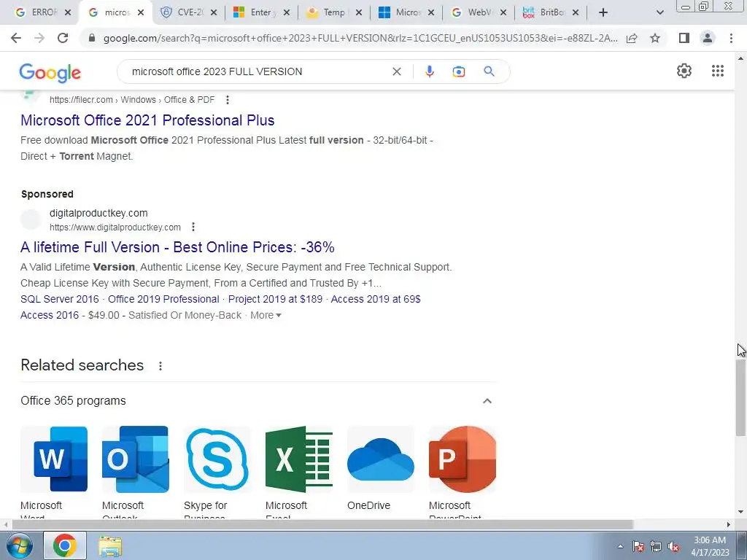Open the Chrome side panel
The height and width of the screenshot is (560, 747).
pos(684,38)
